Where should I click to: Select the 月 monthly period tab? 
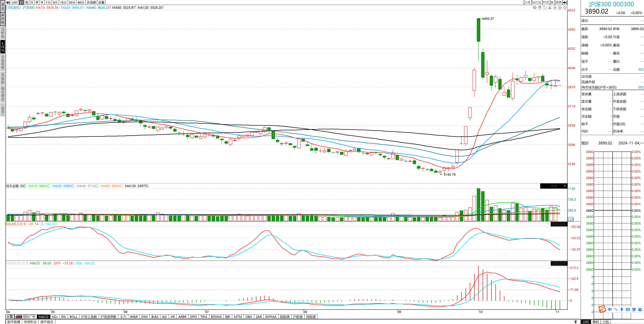pyautogui.click(x=32, y=3)
